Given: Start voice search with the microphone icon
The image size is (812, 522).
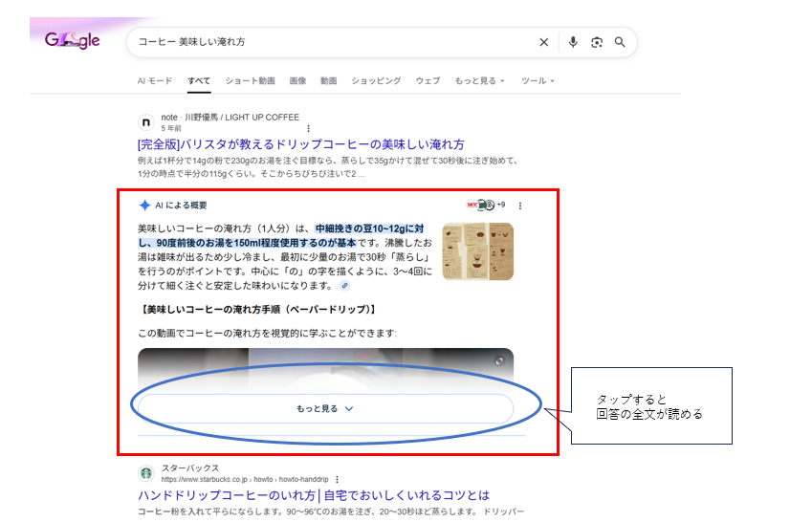Looking at the screenshot, I should tap(573, 42).
